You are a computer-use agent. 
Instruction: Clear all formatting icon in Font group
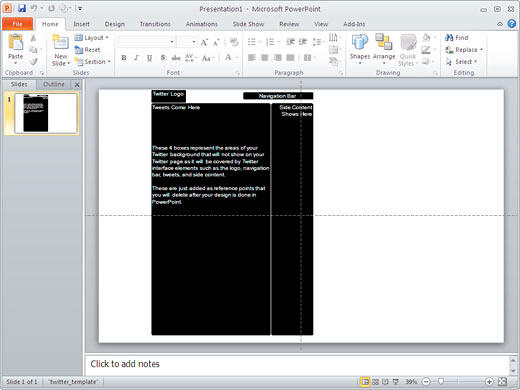(234, 42)
